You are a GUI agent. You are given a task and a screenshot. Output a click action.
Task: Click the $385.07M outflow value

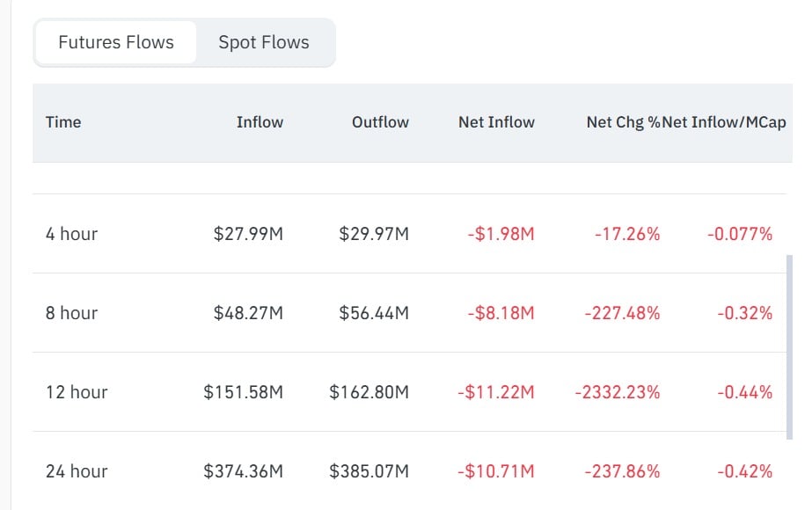pyautogui.click(x=369, y=471)
